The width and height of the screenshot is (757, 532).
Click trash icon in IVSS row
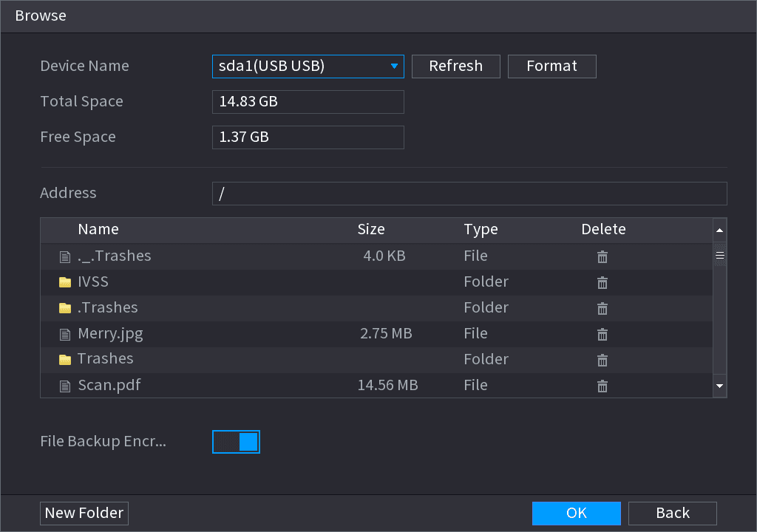[602, 282]
